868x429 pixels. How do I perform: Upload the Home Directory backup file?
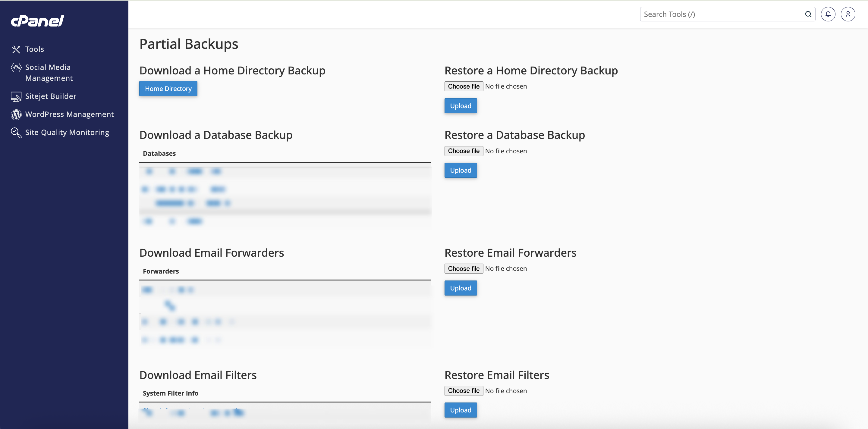point(460,106)
